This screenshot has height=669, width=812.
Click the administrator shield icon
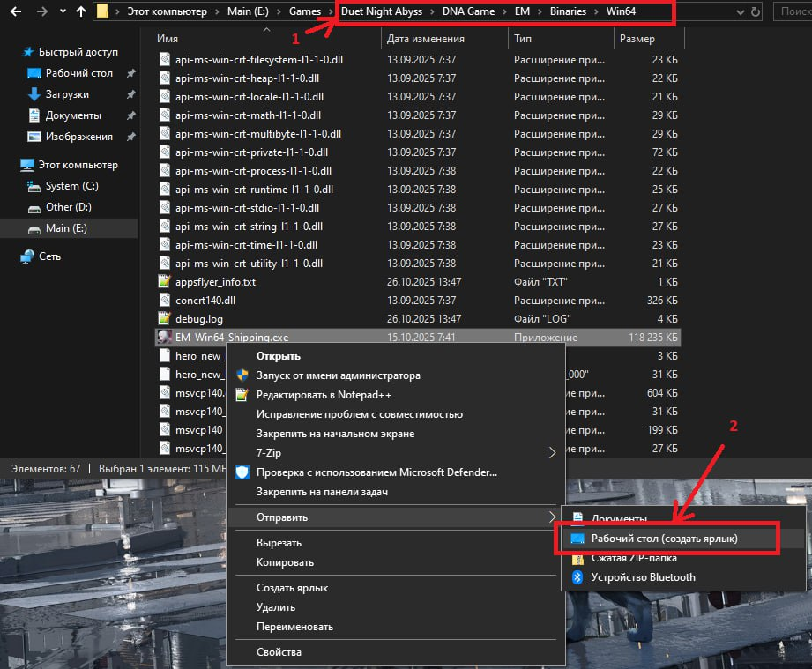(242, 375)
